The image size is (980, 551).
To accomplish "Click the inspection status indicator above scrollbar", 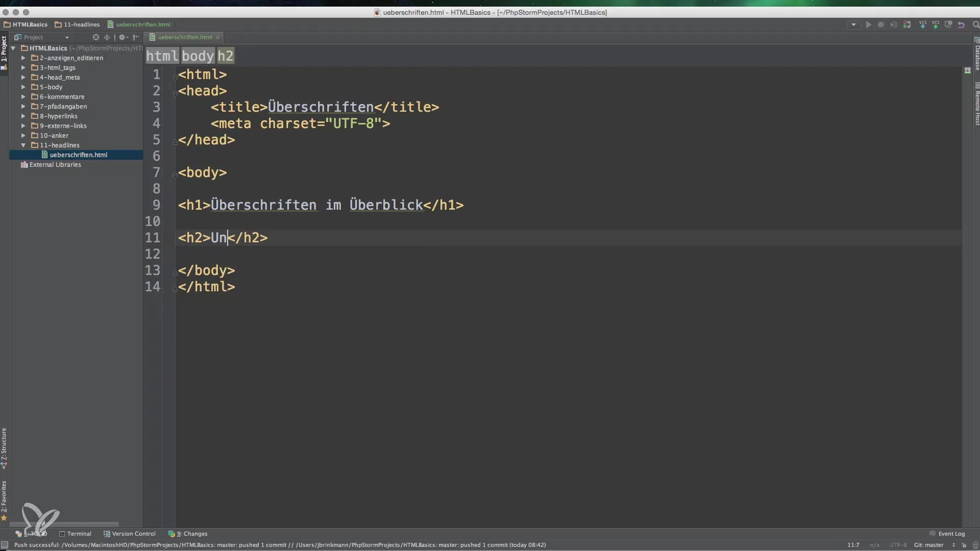I will 967,70.
